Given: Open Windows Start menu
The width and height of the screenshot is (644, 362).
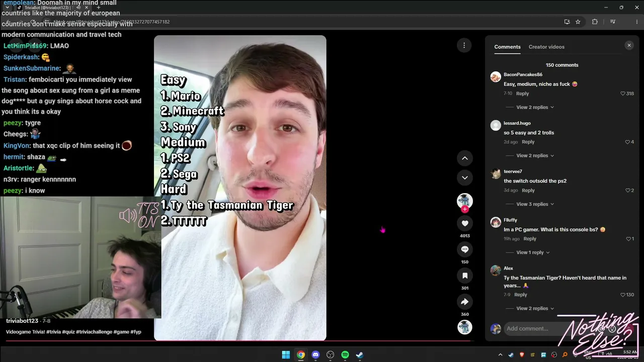Looking at the screenshot, I should [286, 355].
